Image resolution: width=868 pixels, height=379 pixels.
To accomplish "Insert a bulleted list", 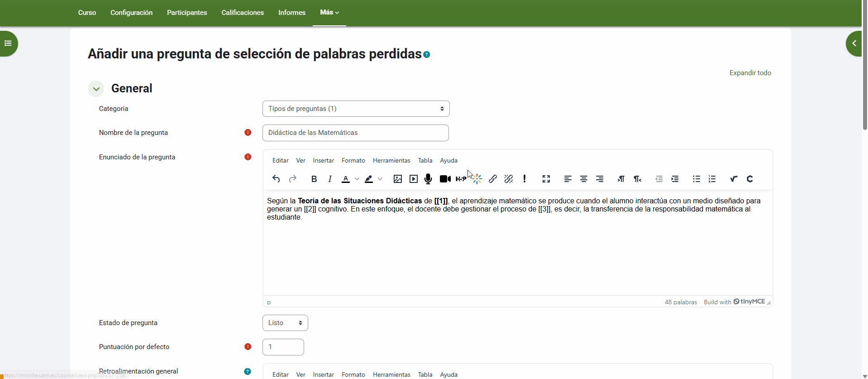I will point(696,179).
